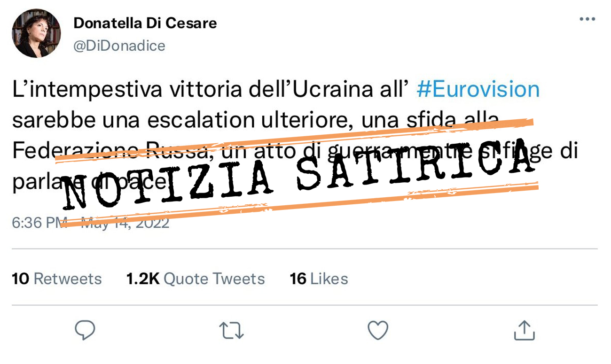Select the word "L'intempestiva" in the tweet
The image size is (611, 364).
coord(73,90)
